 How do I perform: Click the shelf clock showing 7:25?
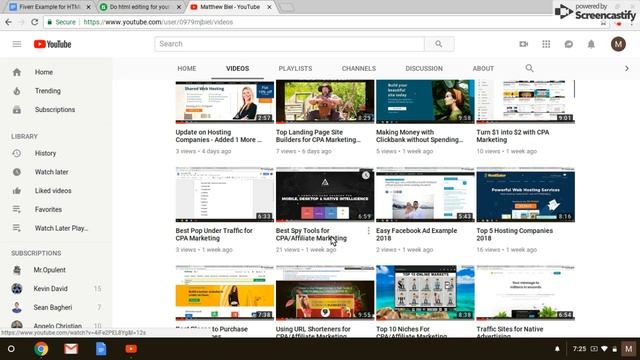[x=579, y=349]
